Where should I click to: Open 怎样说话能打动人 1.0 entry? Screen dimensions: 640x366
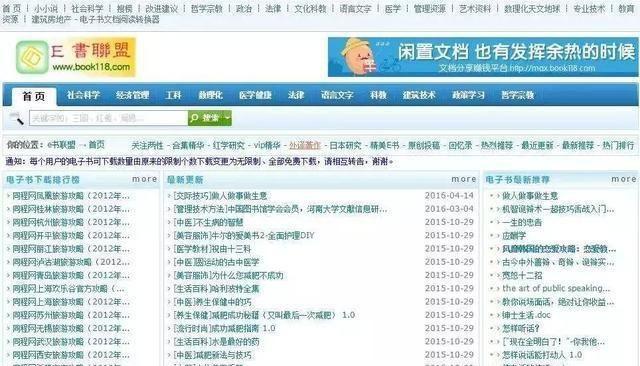click(x=542, y=355)
